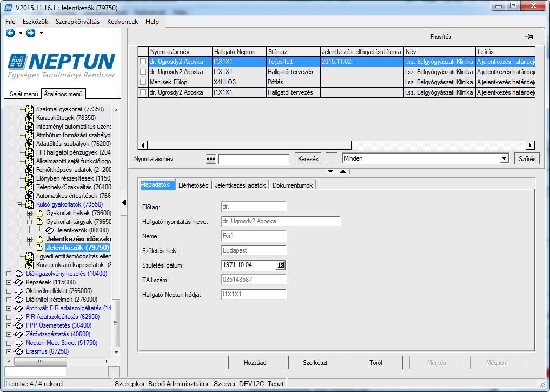Open the Help menu
The height and width of the screenshot is (392, 550).
[152, 22]
